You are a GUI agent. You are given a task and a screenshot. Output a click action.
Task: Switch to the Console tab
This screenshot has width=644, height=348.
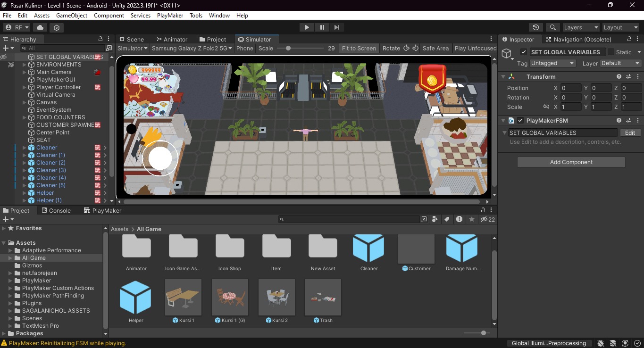tap(56, 210)
